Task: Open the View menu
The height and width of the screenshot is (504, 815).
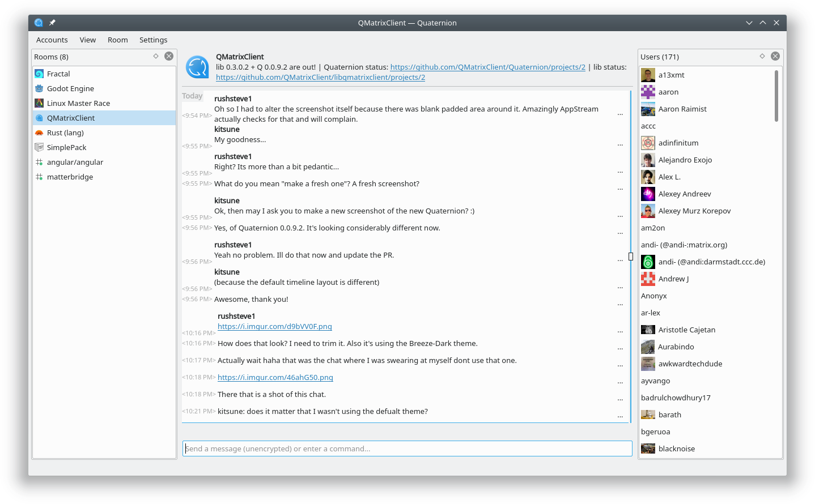Action: [88, 40]
